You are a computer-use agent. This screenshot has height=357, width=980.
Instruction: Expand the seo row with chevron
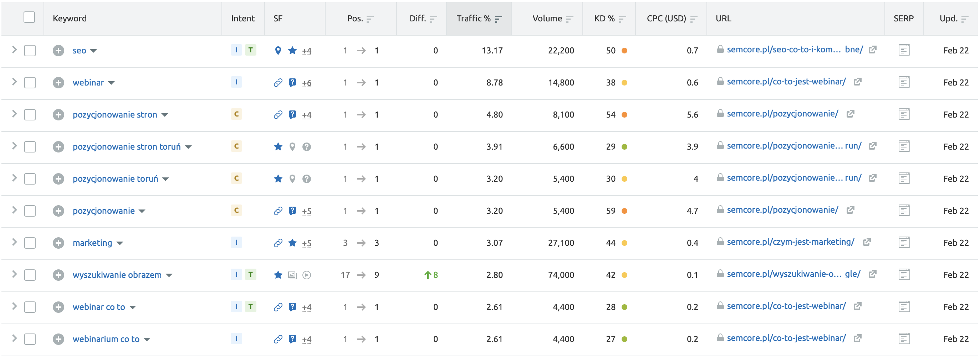(x=14, y=50)
